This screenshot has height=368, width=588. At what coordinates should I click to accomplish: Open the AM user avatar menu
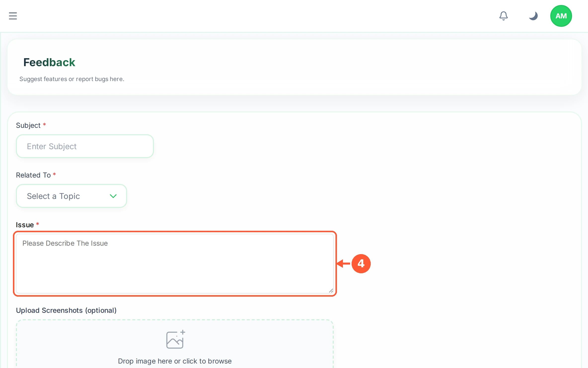[561, 16]
